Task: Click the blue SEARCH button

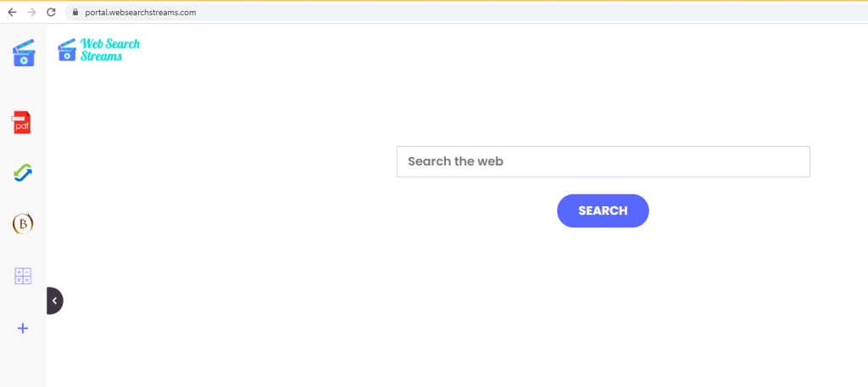Action: click(x=603, y=210)
